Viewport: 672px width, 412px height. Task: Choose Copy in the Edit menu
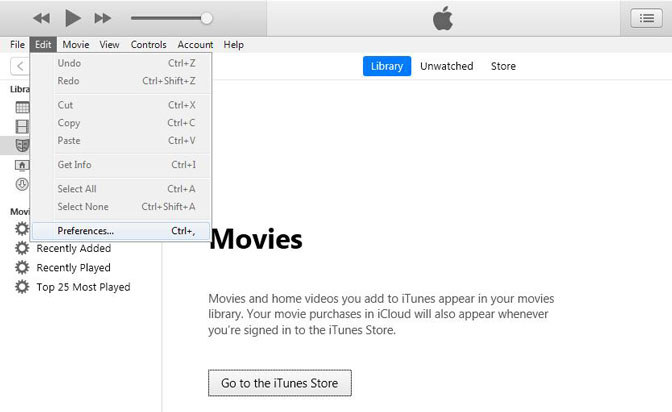(121, 123)
